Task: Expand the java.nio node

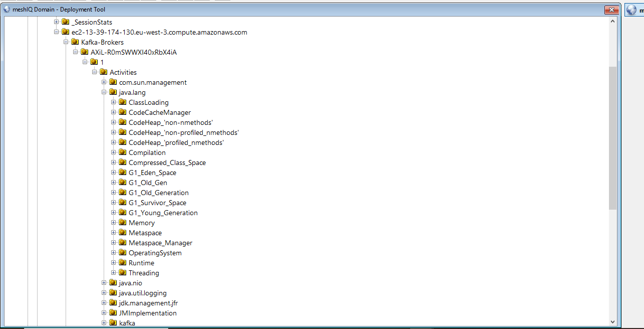Action: [104, 283]
